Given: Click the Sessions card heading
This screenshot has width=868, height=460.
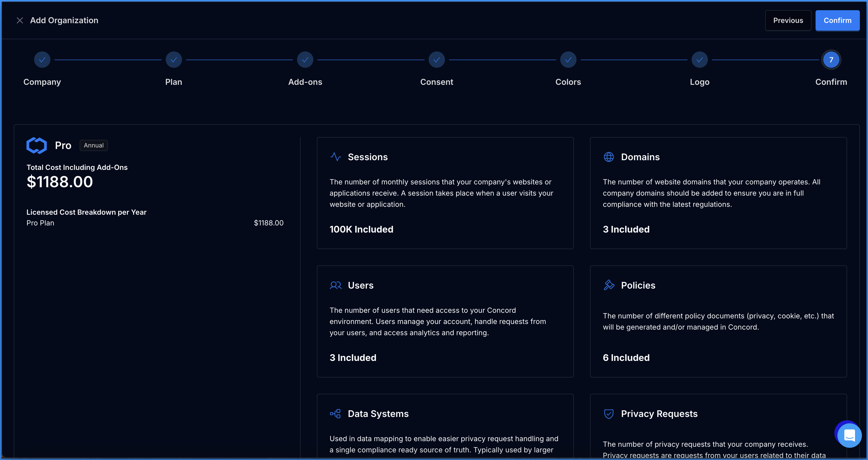Looking at the screenshot, I should pyautogui.click(x=368, y=157).
